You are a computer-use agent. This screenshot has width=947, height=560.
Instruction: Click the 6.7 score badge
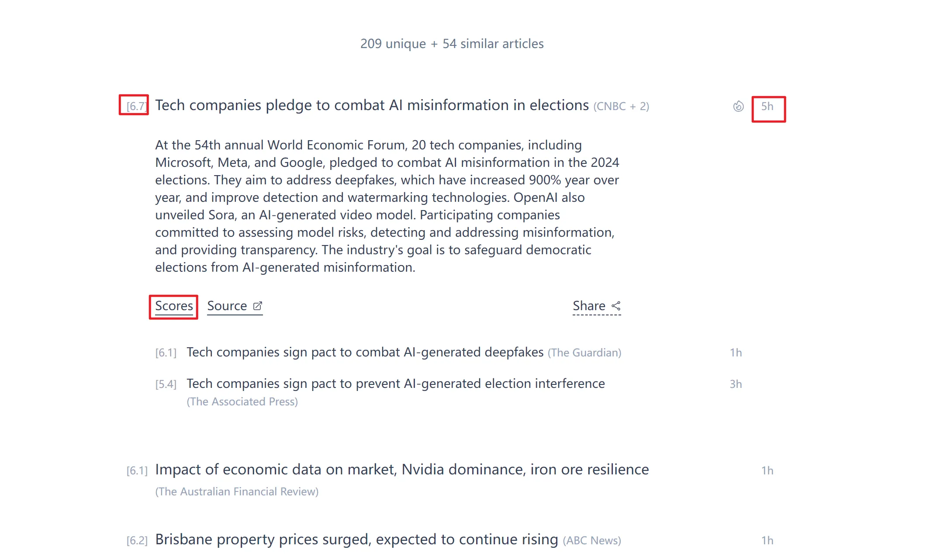136,106
